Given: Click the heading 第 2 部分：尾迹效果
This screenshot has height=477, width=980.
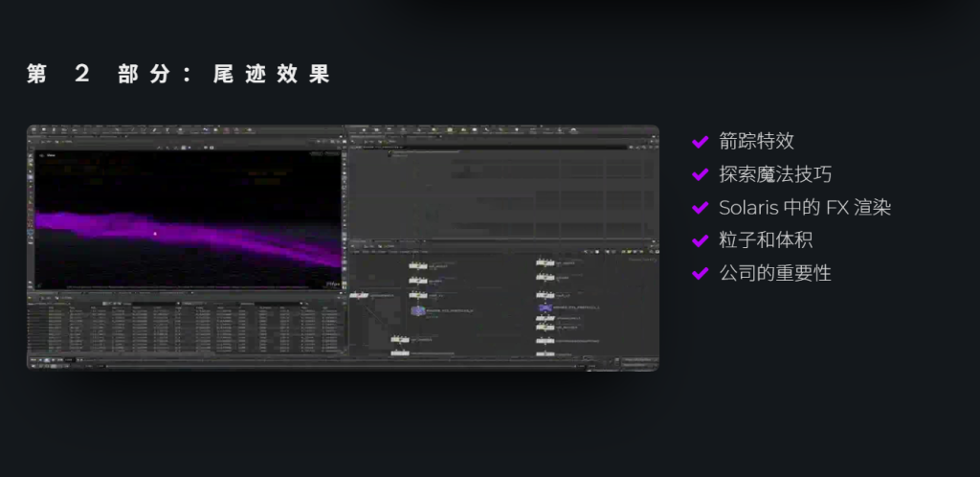Looking at the screenshot, I should 179,75.
